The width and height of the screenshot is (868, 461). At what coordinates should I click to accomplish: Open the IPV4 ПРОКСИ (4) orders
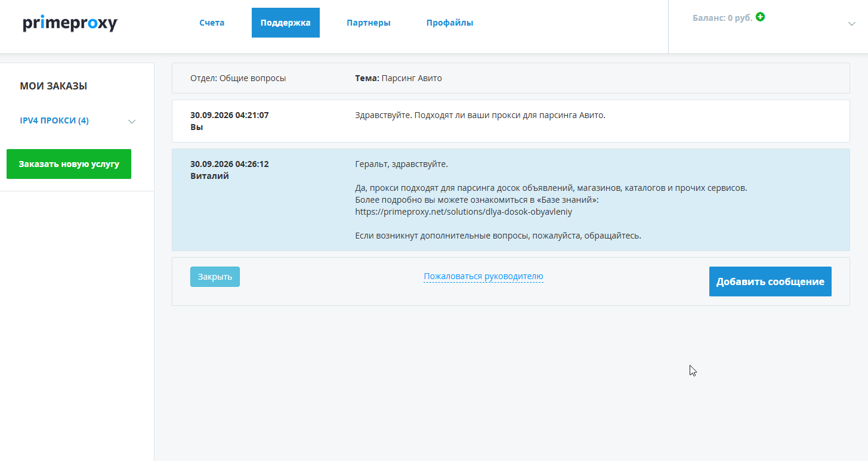pos(54,120)
